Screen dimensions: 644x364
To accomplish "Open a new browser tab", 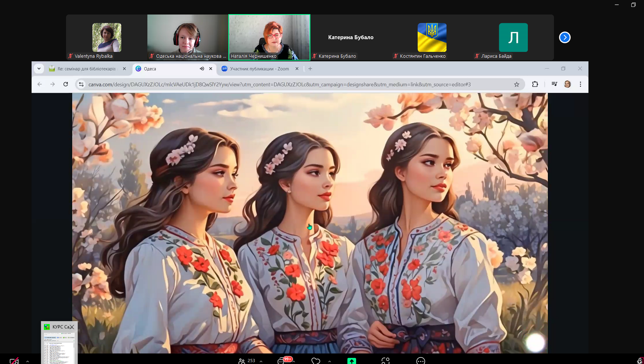I will coord(310,69).
